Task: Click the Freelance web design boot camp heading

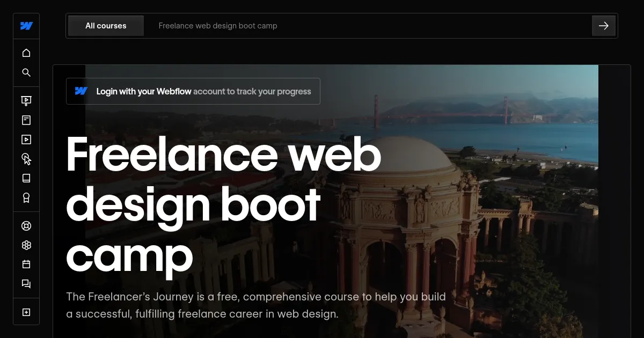Action: 223,204
